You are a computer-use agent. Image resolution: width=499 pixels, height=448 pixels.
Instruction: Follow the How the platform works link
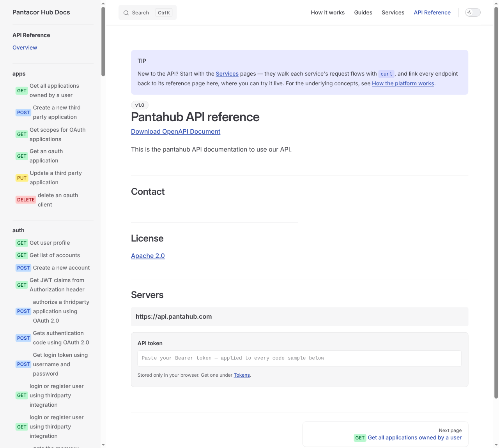[403, 83]
